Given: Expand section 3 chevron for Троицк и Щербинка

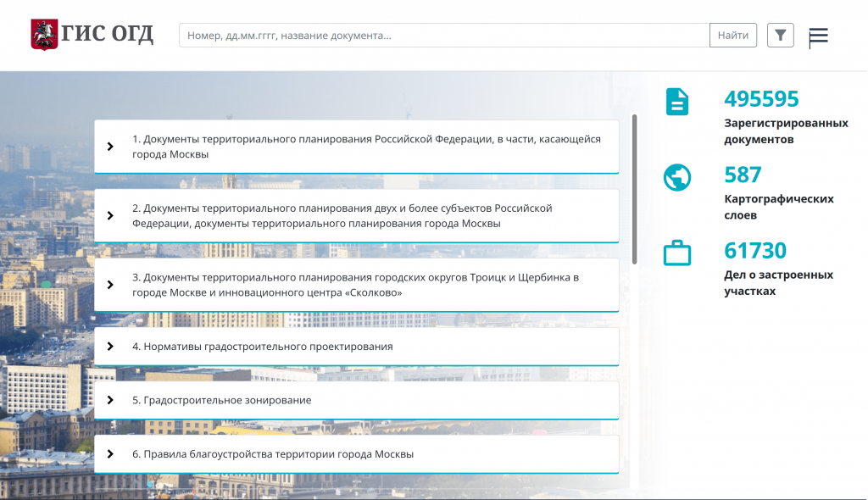Looking at the screenshot, I should (110, 285).
